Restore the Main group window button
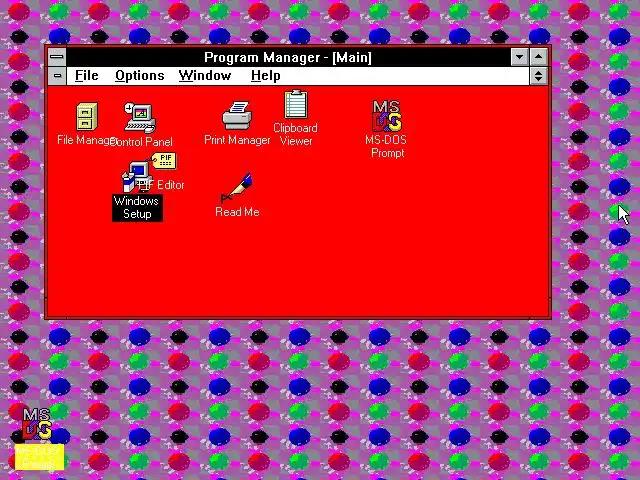The image size is (640, 480). coord(539,76)
